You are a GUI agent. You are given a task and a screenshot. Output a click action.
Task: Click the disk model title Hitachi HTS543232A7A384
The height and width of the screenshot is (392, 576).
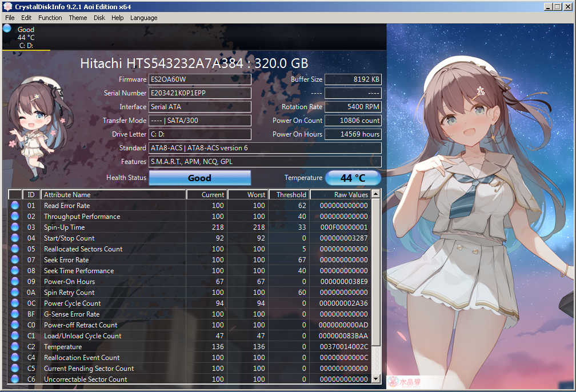[x=162, y=63]
